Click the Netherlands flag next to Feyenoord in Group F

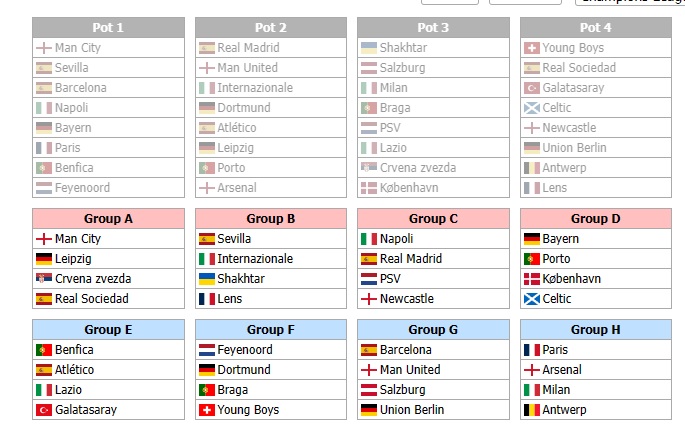[207, 350]
